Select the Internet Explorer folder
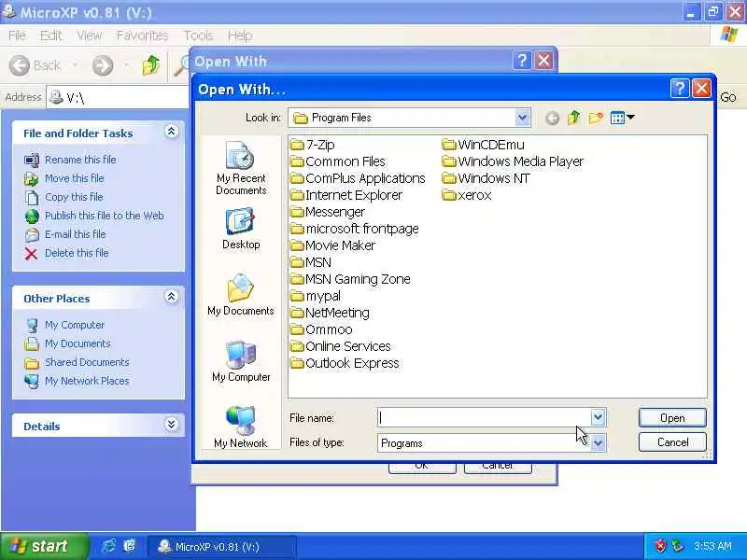Image resolution: width=747 pixels, height=560 pixels. point(346,195)
